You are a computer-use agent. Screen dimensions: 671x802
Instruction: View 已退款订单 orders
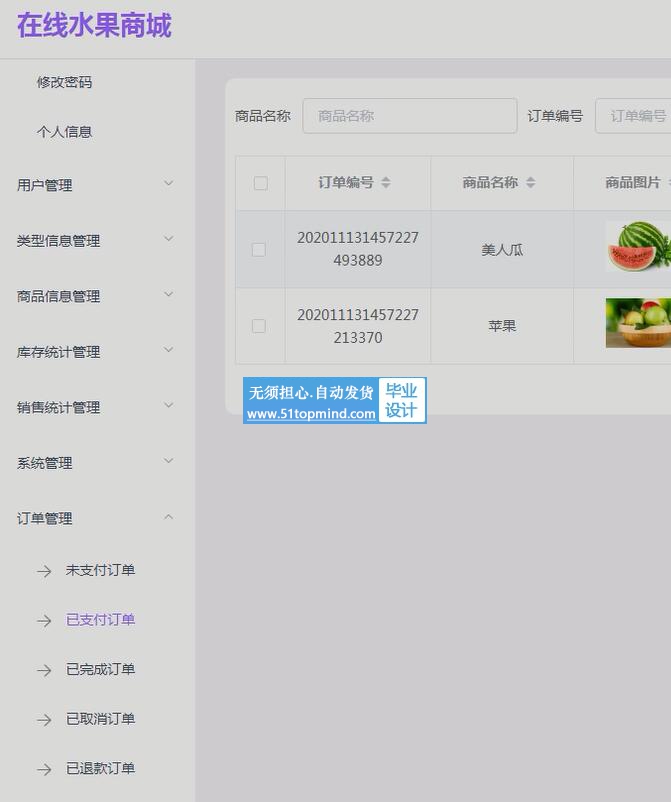click(x=100, y=768)
